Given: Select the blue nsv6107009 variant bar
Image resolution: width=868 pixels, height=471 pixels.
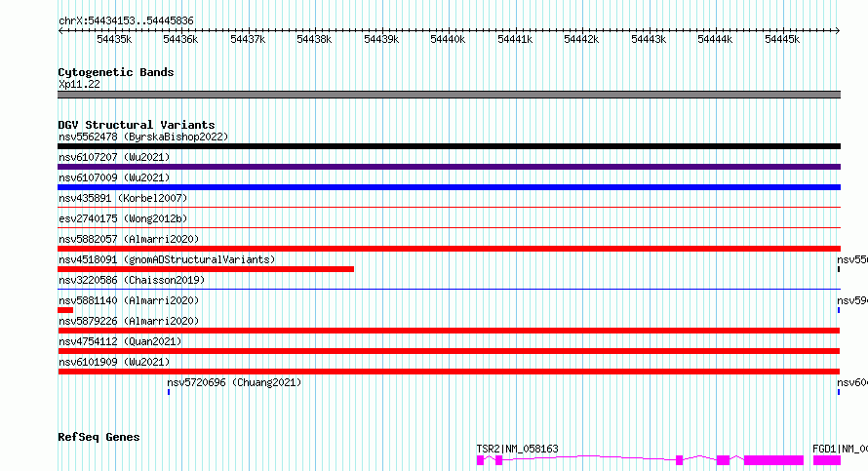Looking at the screenshot, I should coord(449,187).
